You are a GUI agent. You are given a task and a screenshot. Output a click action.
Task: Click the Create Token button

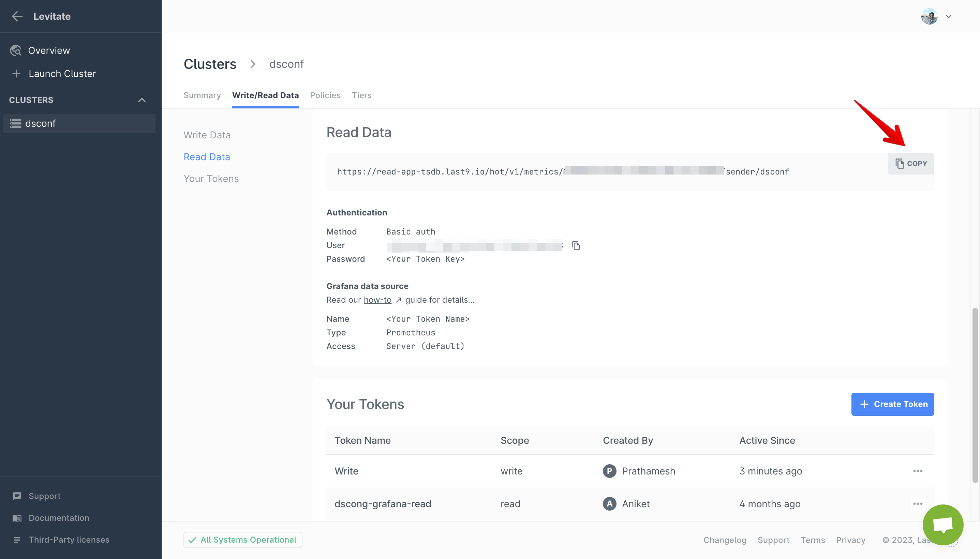coord(892,404)
